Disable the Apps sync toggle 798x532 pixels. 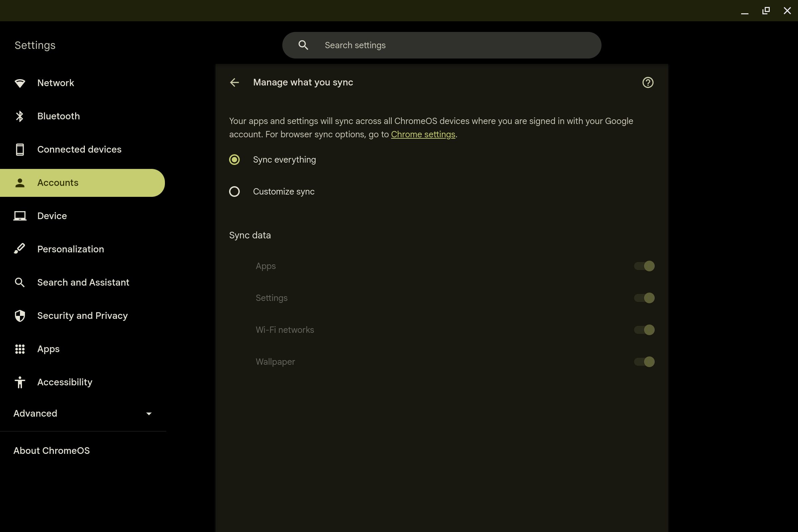(x=644, y=266)
